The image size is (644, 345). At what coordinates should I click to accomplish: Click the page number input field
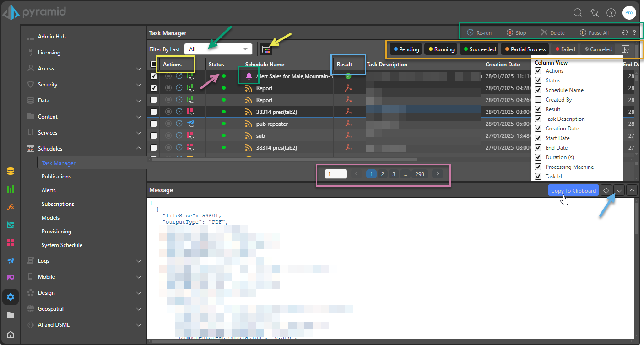pyautogui.click(x=336, y=174)
